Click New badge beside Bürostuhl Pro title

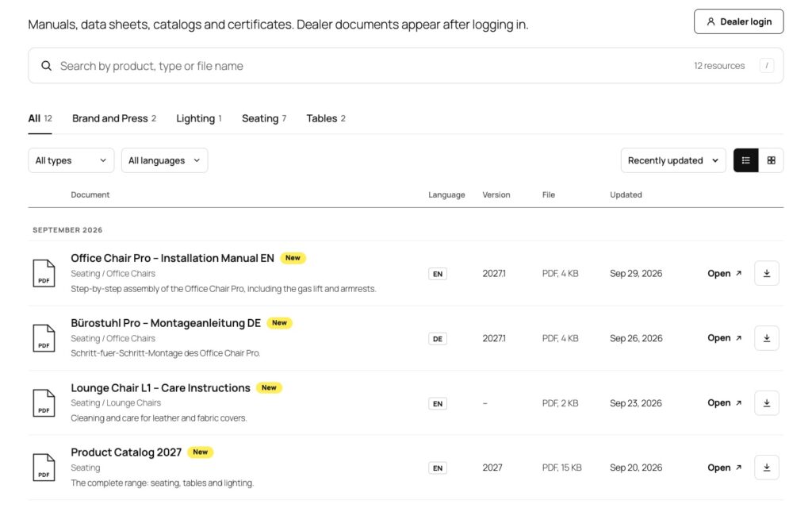tap(280, 322)
